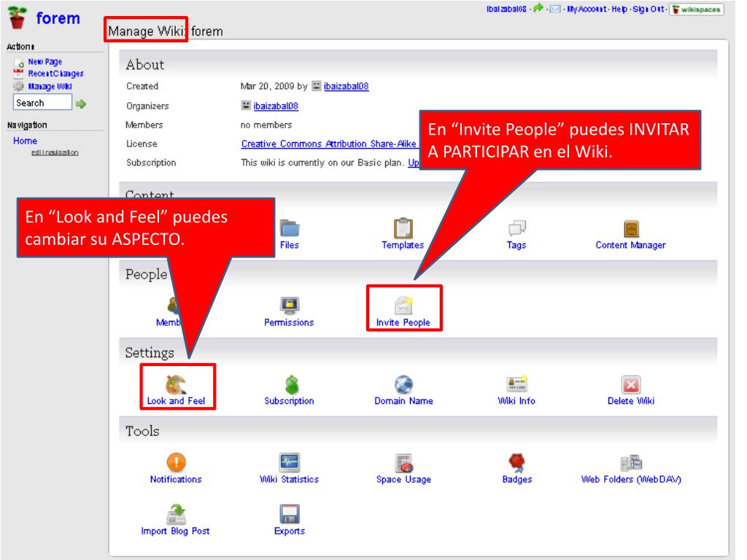Open the Badges ribbon icon
The height and width of the screenshot is (560, 747).
coord(516,462)
